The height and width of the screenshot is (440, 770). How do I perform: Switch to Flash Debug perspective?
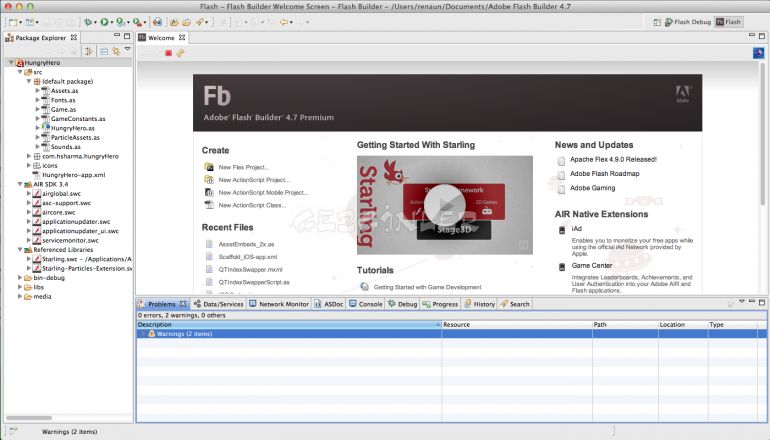tap(688, 22)
